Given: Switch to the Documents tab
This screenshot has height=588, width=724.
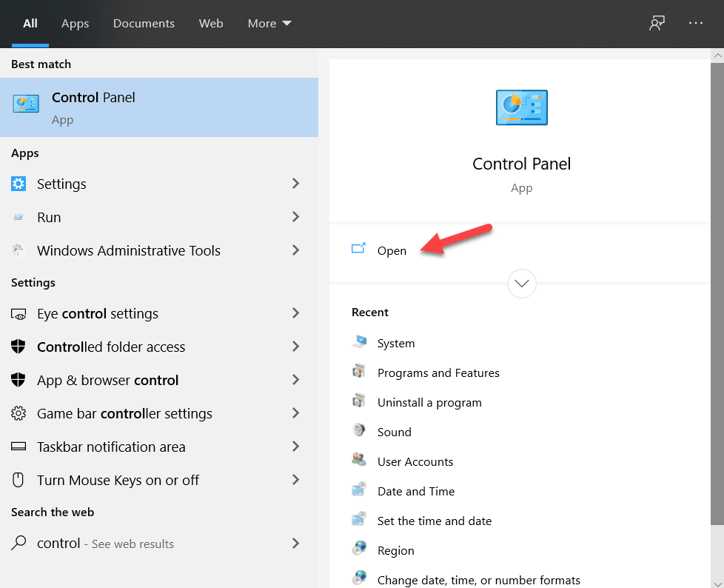Looking at the screenshot, I should (144, 24).
